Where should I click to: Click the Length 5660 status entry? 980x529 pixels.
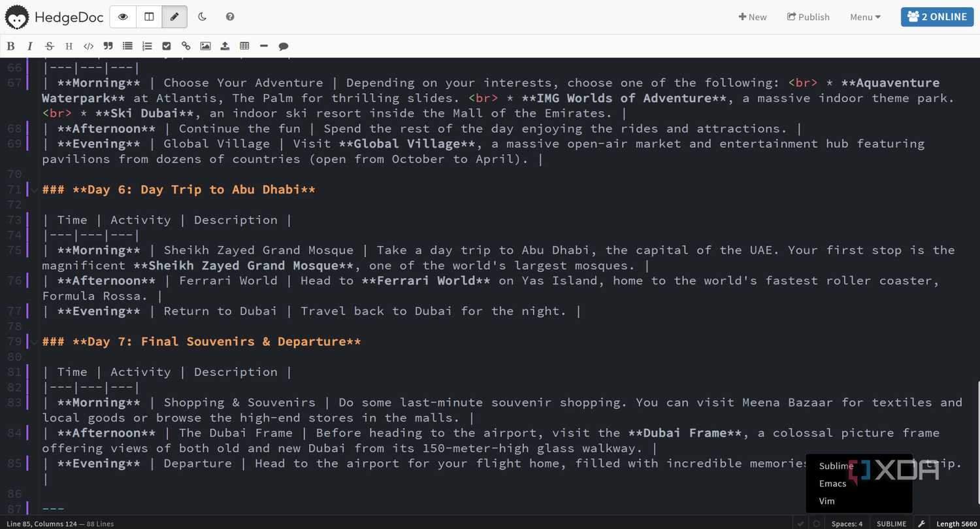click(x=956, y=524)
